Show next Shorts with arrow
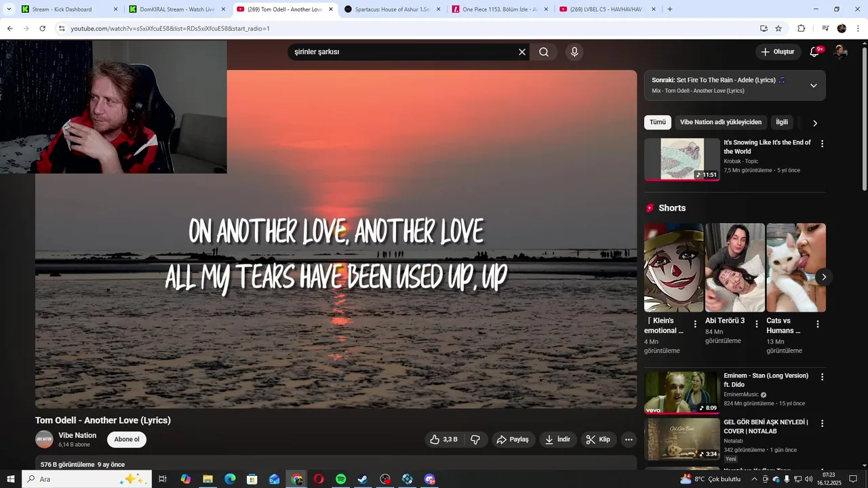Screen dimensions: 868x488 [824, 277]
